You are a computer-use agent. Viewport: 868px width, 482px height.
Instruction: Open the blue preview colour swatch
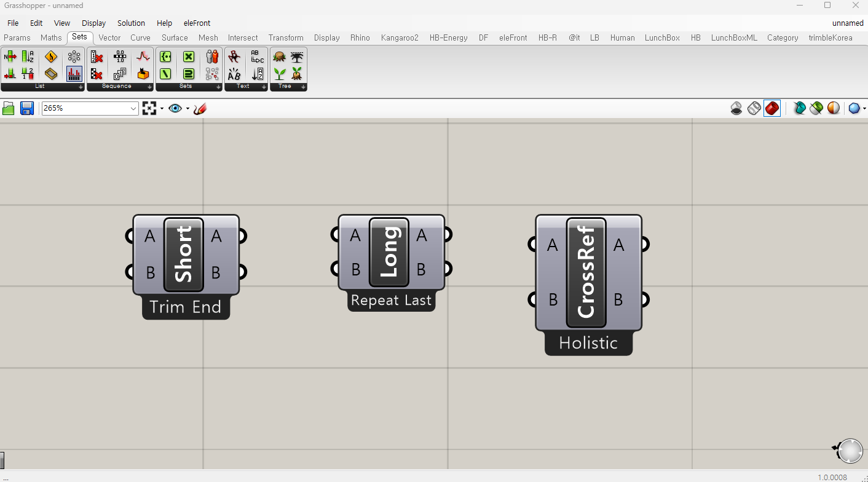(x=854, y=108)
